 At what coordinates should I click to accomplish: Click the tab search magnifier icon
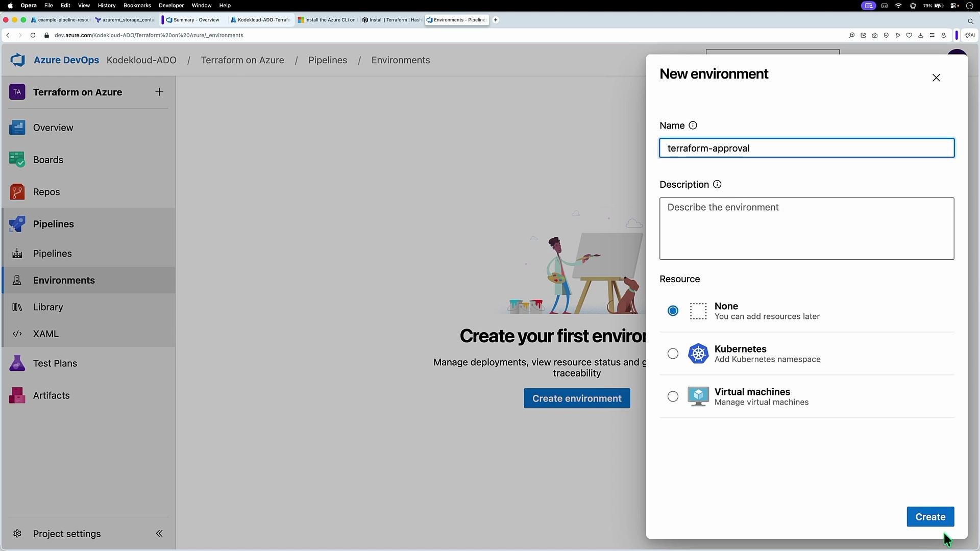coord(970,21)
